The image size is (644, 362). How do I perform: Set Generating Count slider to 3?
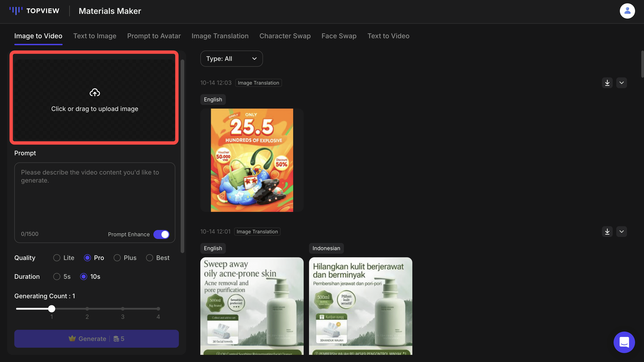pyautogui.click(x=123, y=309)
